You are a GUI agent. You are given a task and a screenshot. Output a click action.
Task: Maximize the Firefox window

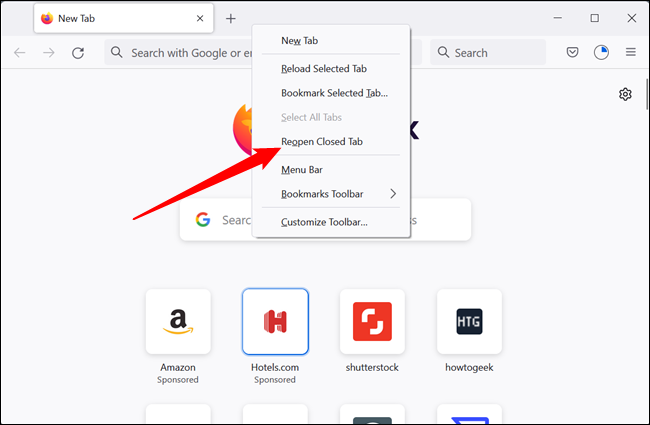click(594, 18)
